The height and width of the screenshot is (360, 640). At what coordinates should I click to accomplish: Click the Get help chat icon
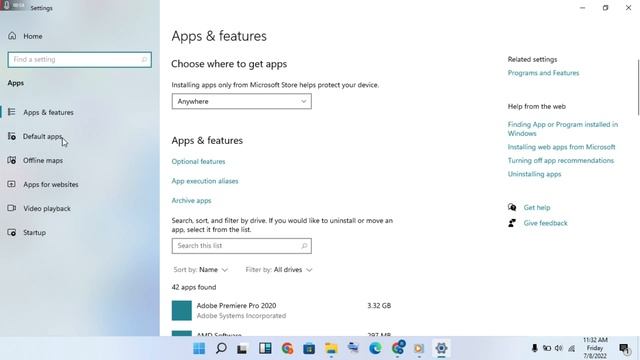[512, 207]
